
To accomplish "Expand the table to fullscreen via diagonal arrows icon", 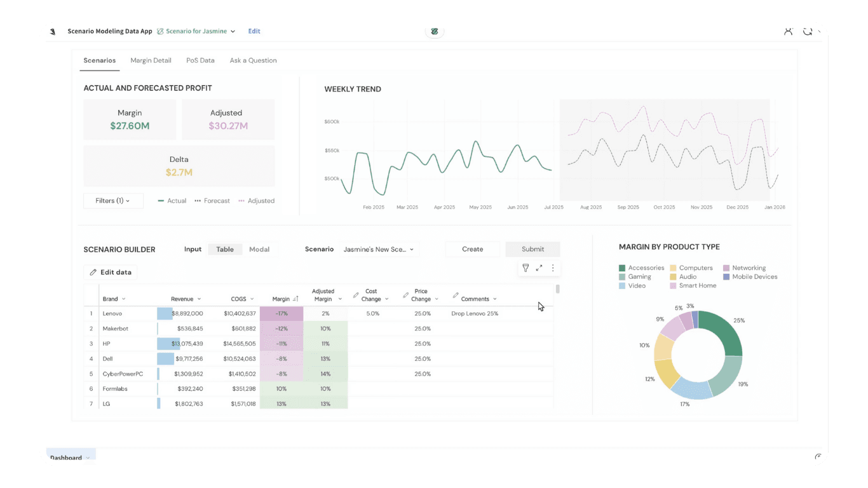I will click(x=539, y=268).
